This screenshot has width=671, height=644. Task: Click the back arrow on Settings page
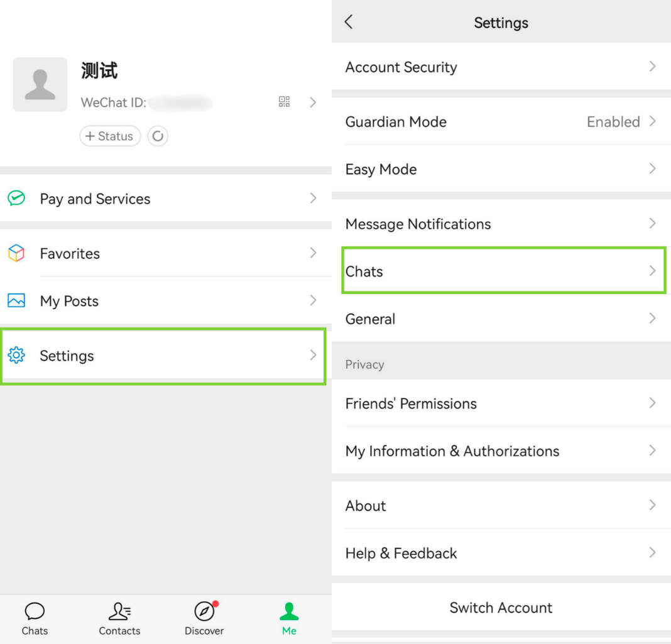tap(349, 21)
